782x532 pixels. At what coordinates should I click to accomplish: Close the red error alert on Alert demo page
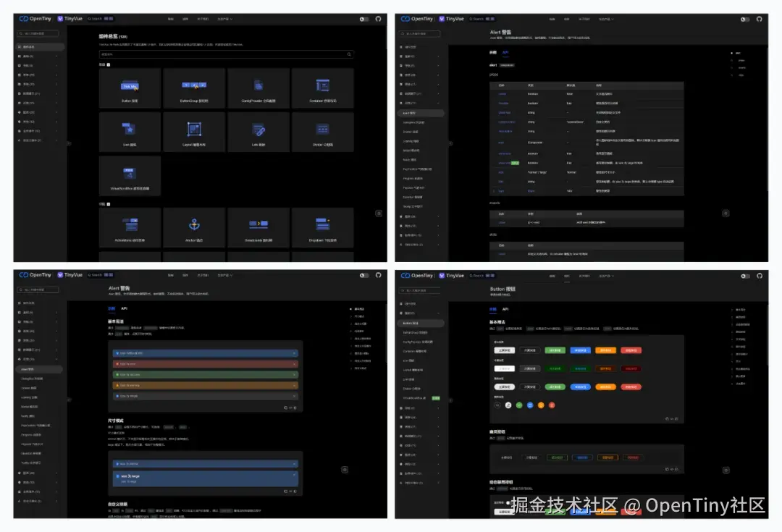[x=294, y=364]
